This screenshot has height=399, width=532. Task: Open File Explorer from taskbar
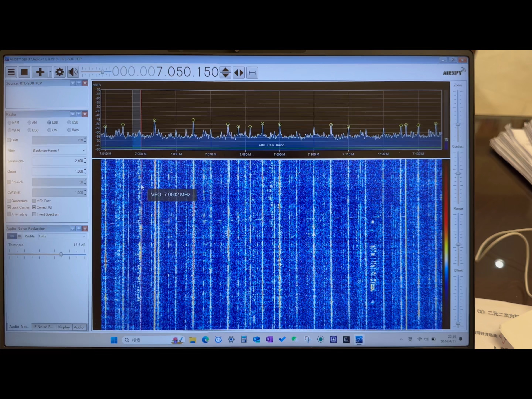192,340
